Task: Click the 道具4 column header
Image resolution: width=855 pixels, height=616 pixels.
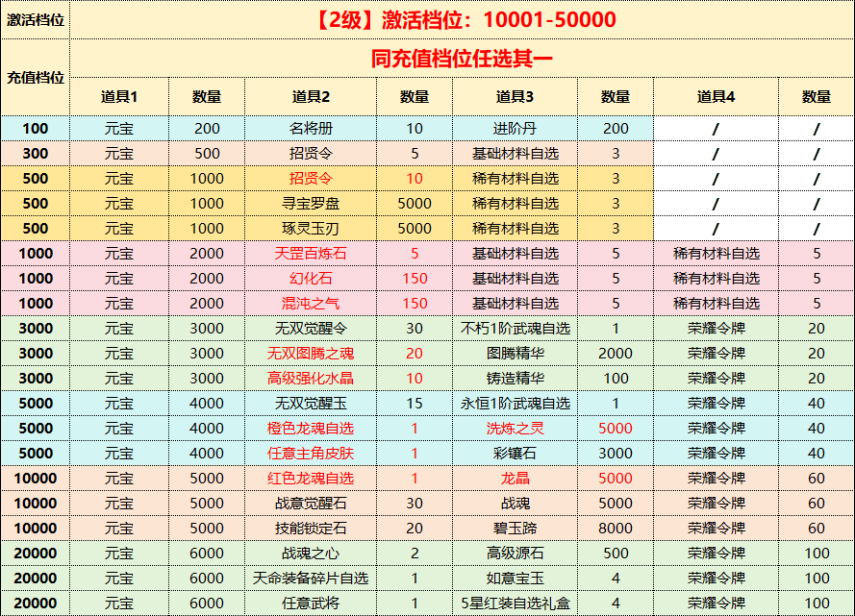Action: click(716, 97)
